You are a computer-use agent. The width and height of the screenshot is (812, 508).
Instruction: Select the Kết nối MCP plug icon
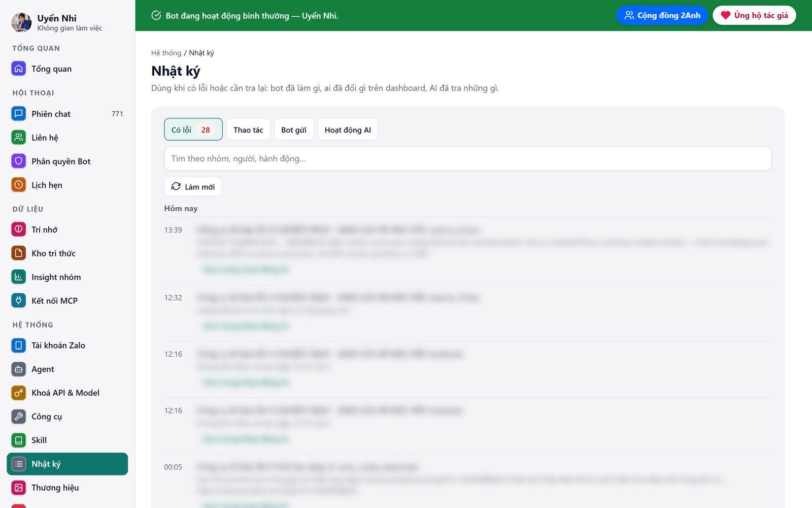click(19, 301)
